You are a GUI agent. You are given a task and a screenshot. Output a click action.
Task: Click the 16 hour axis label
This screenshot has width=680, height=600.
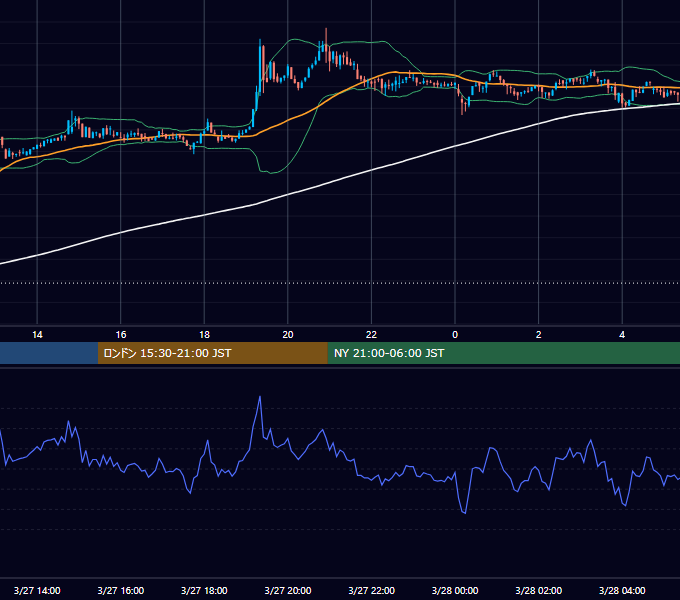pyautogui.click(x=121, y=335)
